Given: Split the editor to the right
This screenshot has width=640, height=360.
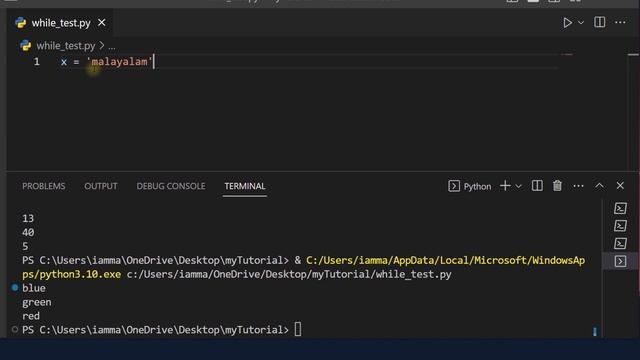Looking at the screenshot, I should tap(600, 22).
